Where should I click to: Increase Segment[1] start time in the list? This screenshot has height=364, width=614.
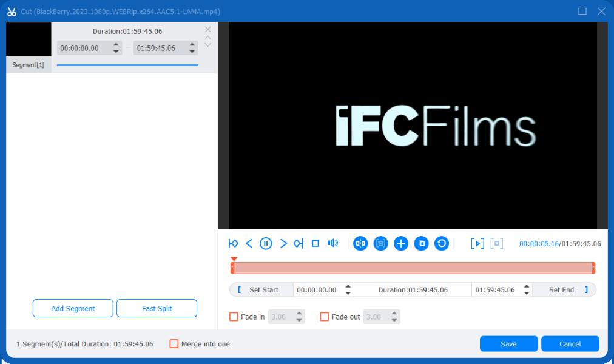click(x=116, y=45)
